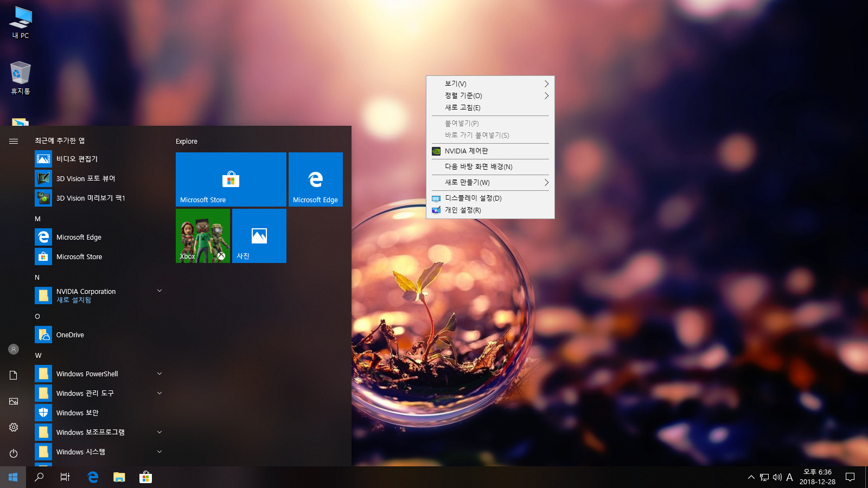This screenshot has width=868, height=488.
Task: Open 디스플레이 설정(D) from context menu
Action: point(490,198)
